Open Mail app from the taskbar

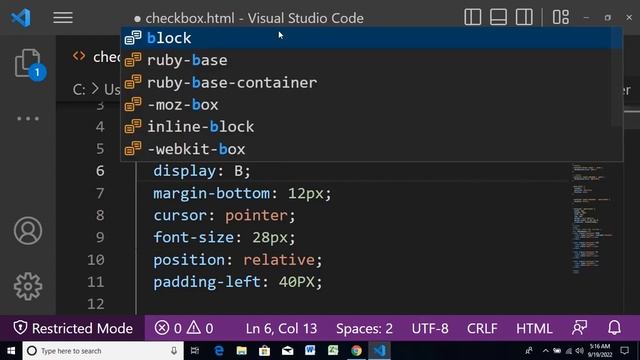(287, 351)
